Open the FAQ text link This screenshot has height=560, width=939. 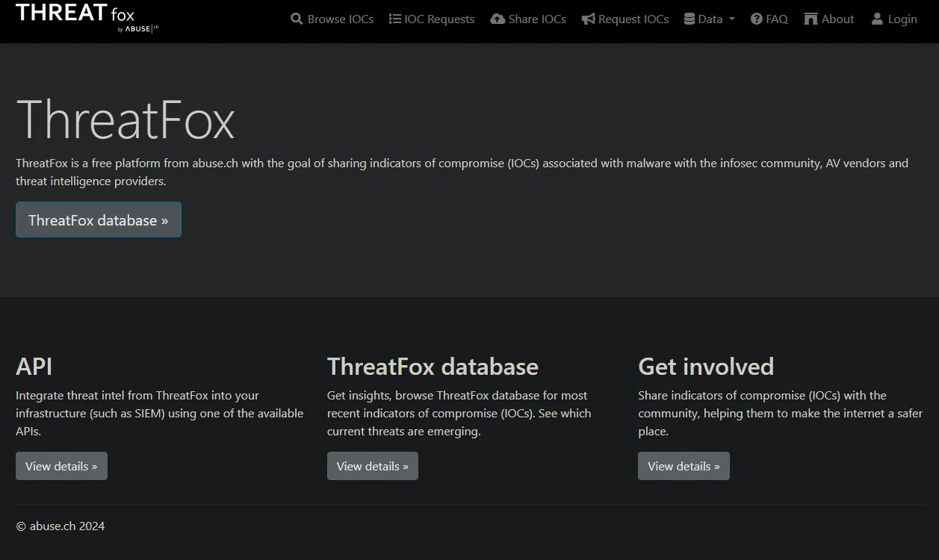777,19
